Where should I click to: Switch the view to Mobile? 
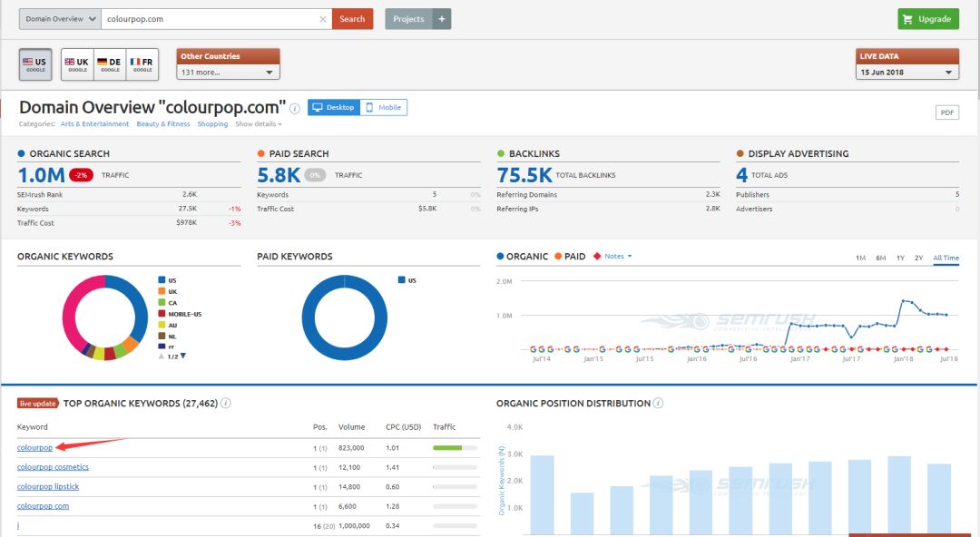384,108
